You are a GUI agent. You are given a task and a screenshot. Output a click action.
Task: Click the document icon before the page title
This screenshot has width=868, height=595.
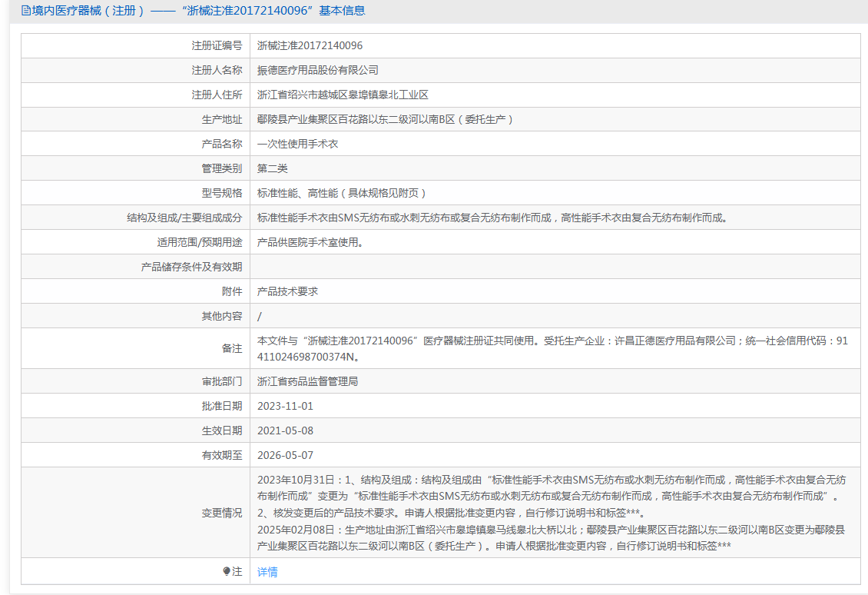(x=26, y=11)
